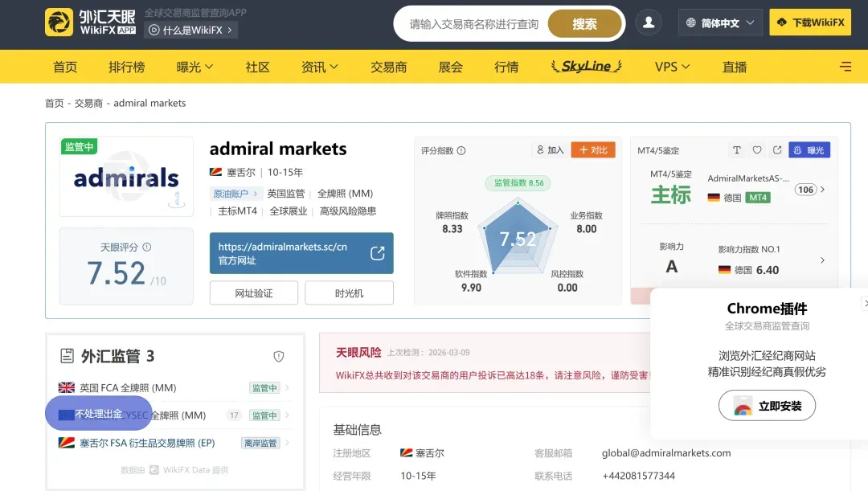The width and height of the screenshot is (868, 491).
Task: Expand the 塞舌尔 FSA license row
Action: point(174,443)
